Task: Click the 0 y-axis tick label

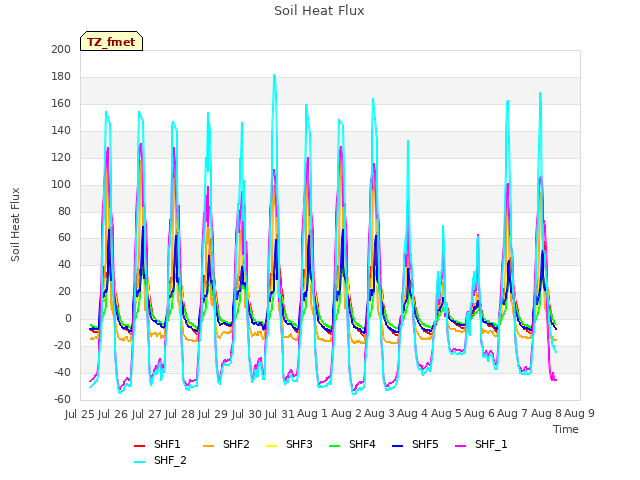Action: (x=68, y=318)
